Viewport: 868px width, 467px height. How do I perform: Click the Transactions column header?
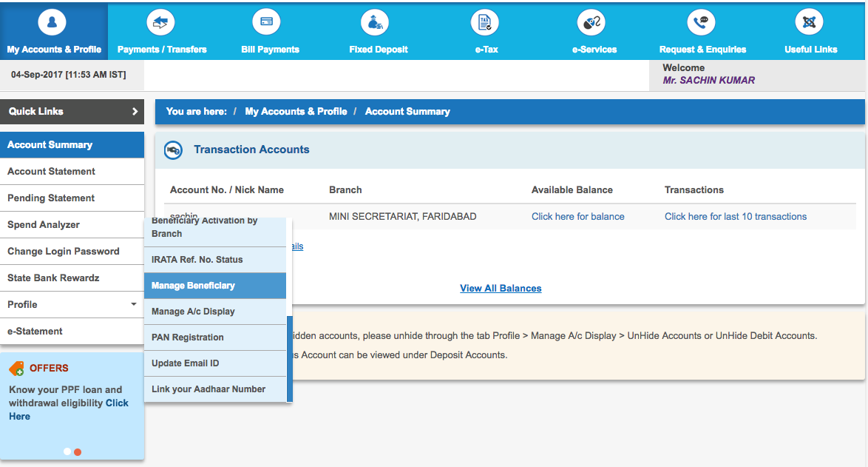[x=694, y=190]
